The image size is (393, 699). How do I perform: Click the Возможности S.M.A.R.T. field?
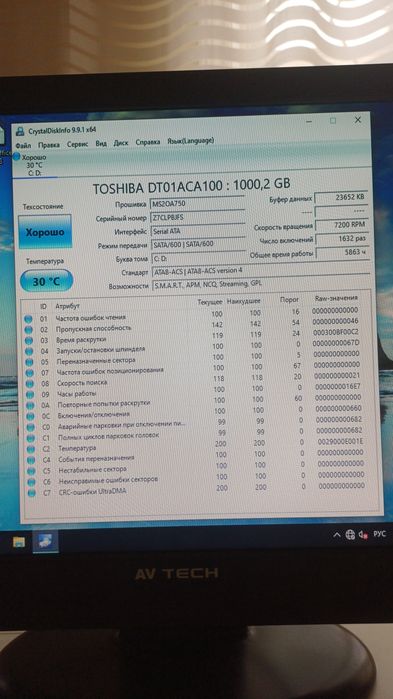(x=261, y=284)
